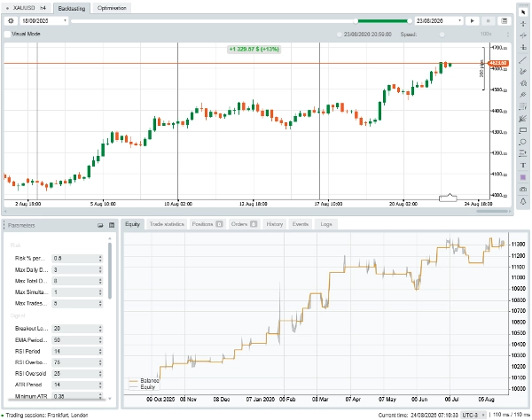Enable the Visual Mode checkbox

[7, 34]
